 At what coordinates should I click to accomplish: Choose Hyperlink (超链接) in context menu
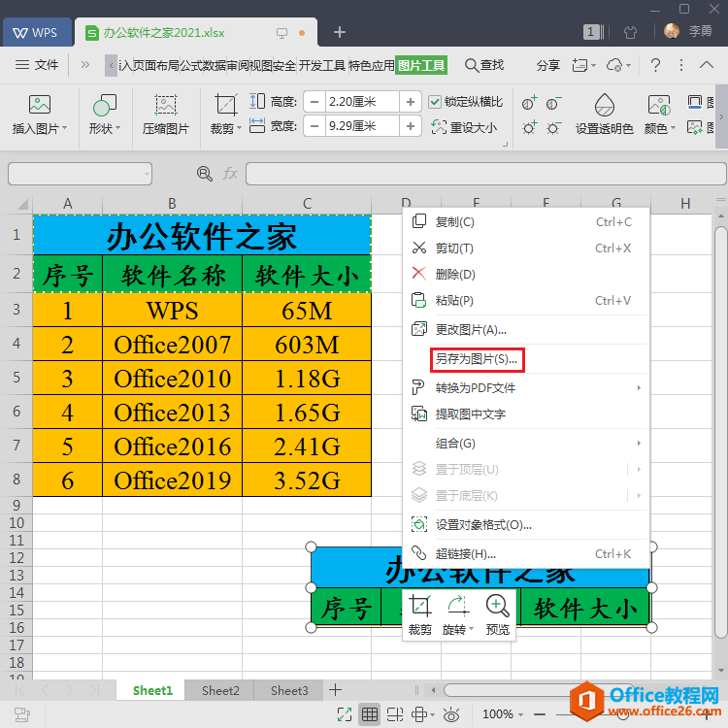[526, 554]
